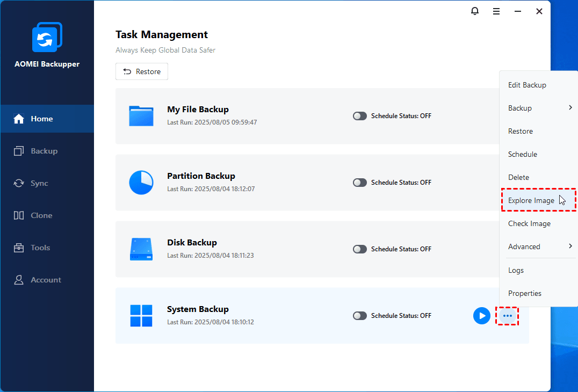Toggle schedule status for My File Backup
Image resolution: width=578 pixels, height=392 pixels.
click(360, 116)
